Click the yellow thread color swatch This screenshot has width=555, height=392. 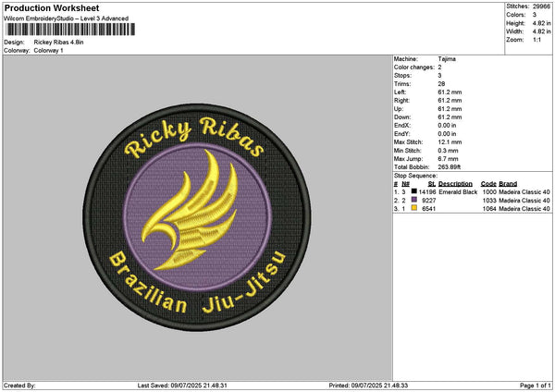(x=413, y=208)
